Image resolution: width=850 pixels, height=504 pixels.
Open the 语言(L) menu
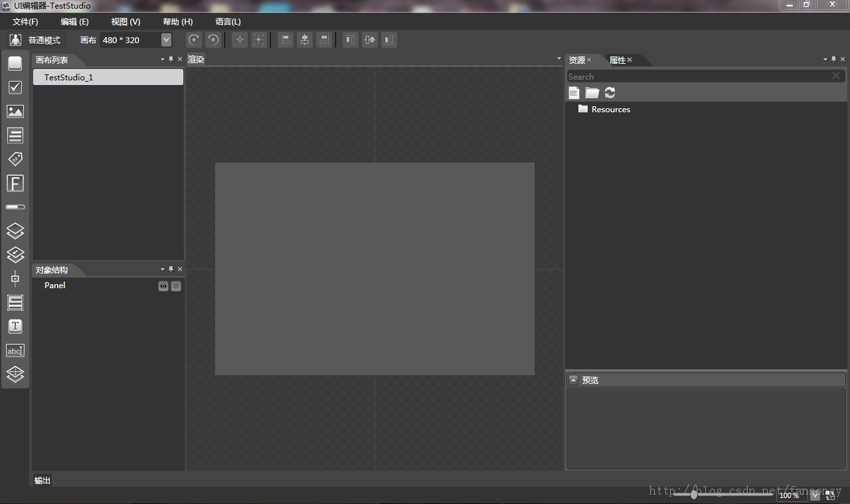point(228,22)
